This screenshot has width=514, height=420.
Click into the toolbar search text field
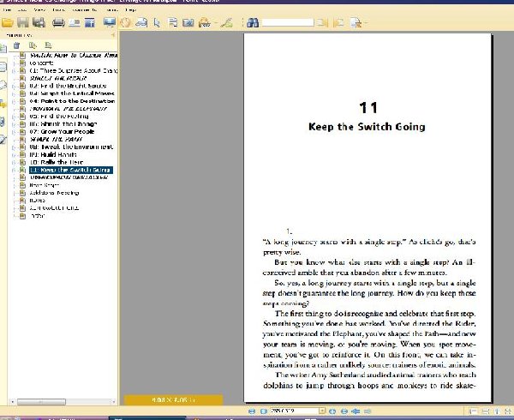pyautogui.click(x=288, y=22)
